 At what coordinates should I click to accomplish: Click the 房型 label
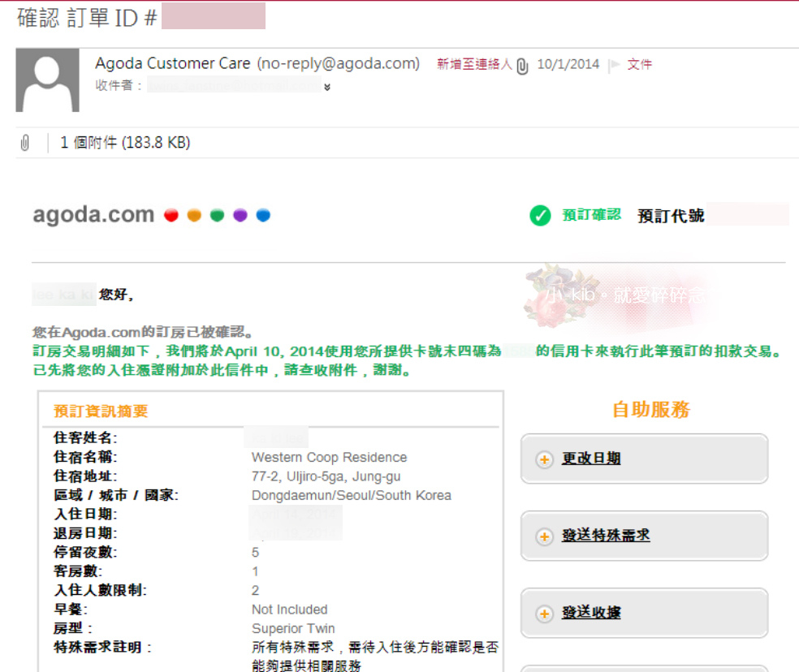pyautogui.click(x=73, y=629)
